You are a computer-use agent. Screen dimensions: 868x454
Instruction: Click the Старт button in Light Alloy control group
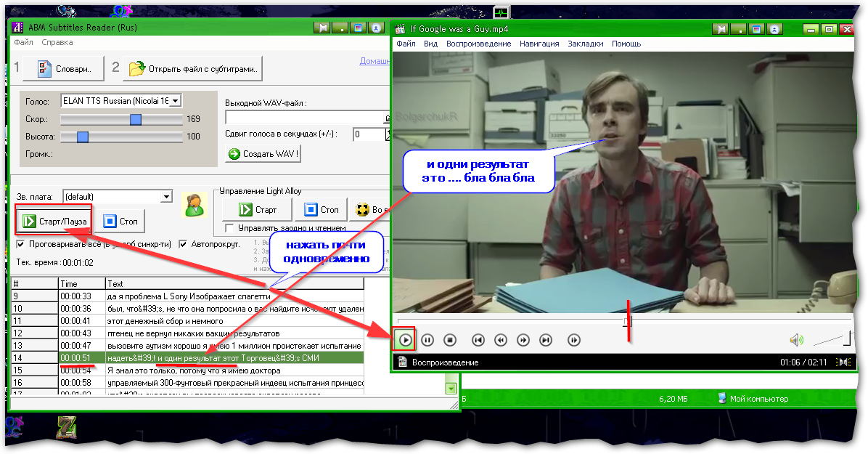coord(258,209)
